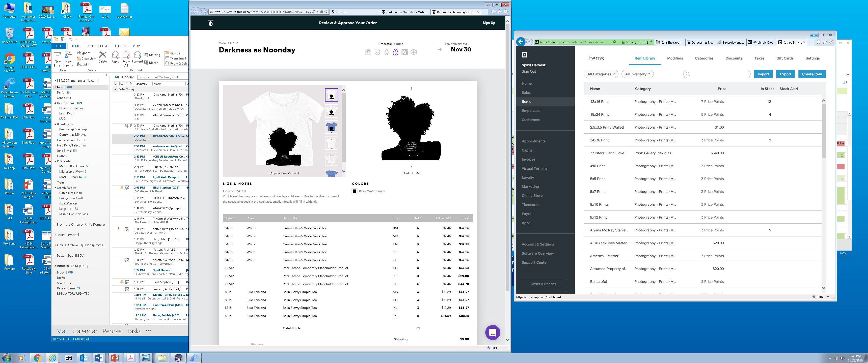Click the Square back arrow button
This screenshot has height=363, width=868.
521,42
